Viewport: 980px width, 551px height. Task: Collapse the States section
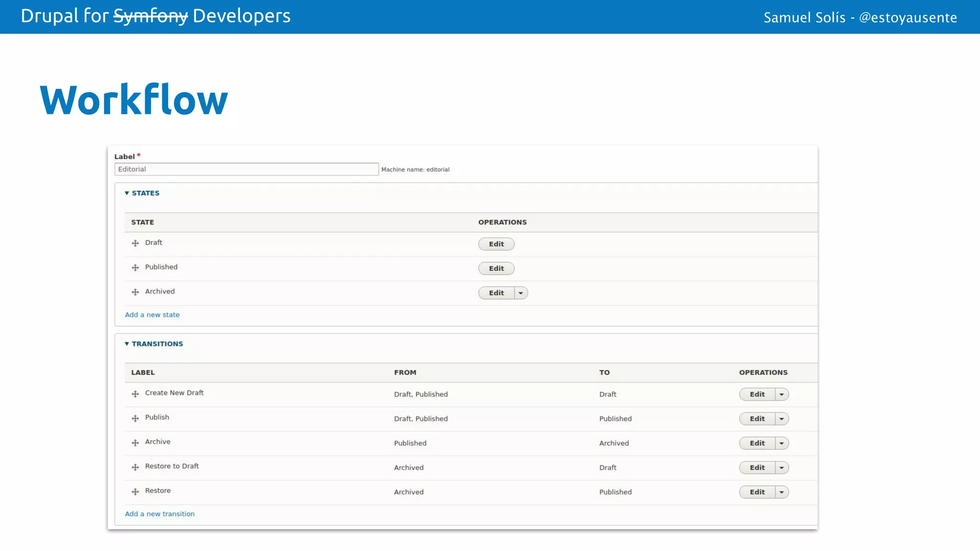tap(142, 193)
